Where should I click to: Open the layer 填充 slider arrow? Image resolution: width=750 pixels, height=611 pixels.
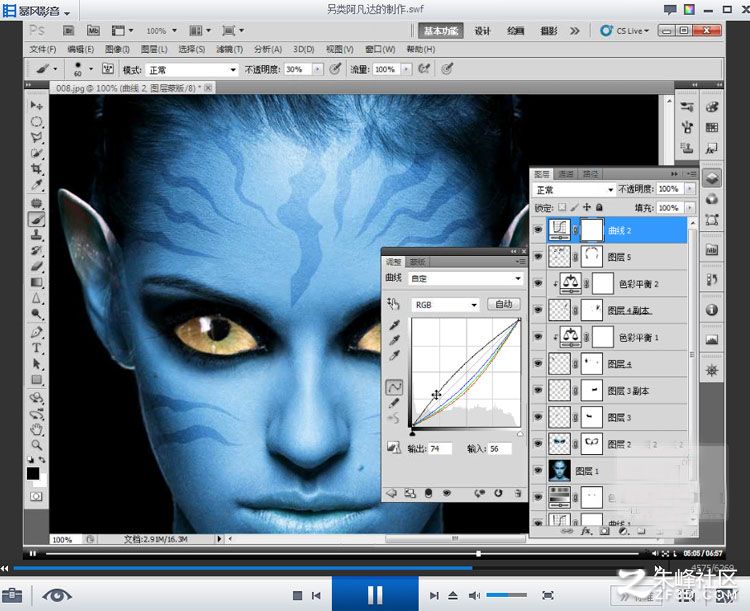pos(690,208)
